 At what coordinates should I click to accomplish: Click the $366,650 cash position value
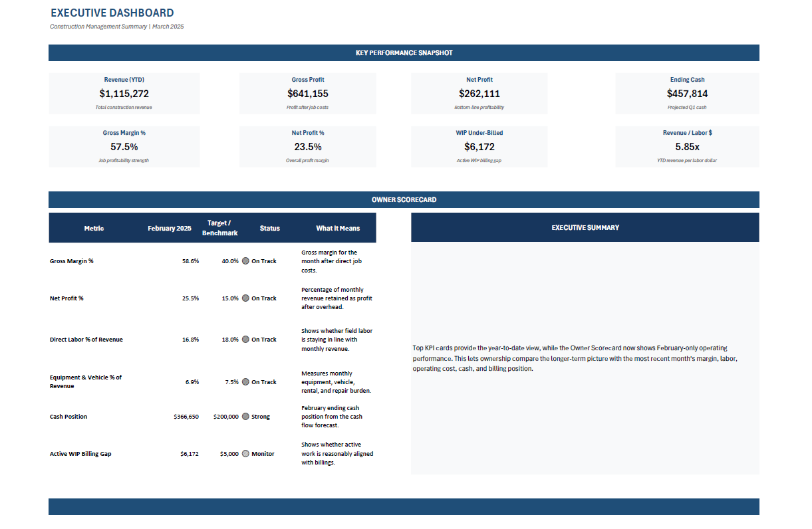tap(186, 417)
